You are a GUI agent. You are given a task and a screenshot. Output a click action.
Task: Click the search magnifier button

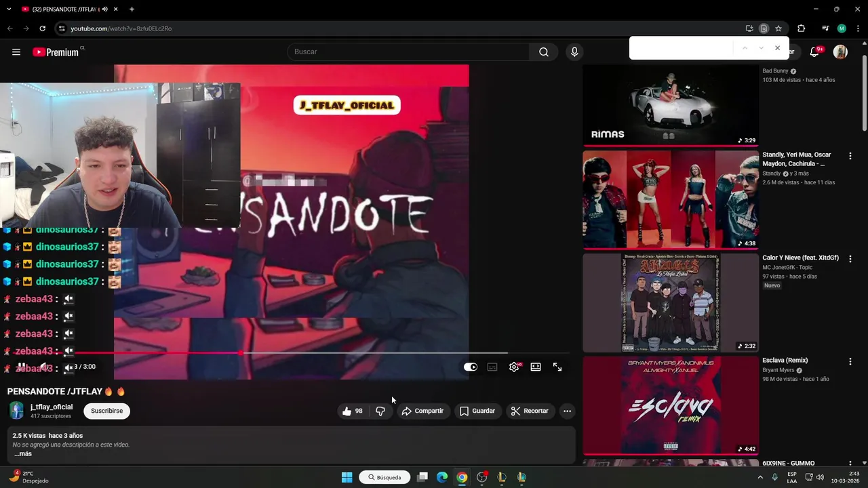(544, 52)
